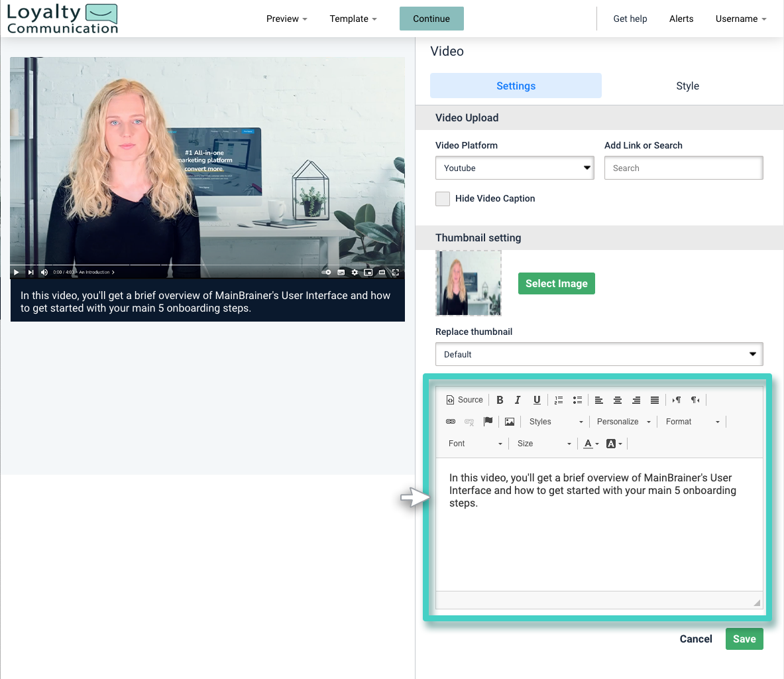This screenshot has width=784, height=679.
Task: Toggle bold formatting in the caption editor
Action: point(500,399)
